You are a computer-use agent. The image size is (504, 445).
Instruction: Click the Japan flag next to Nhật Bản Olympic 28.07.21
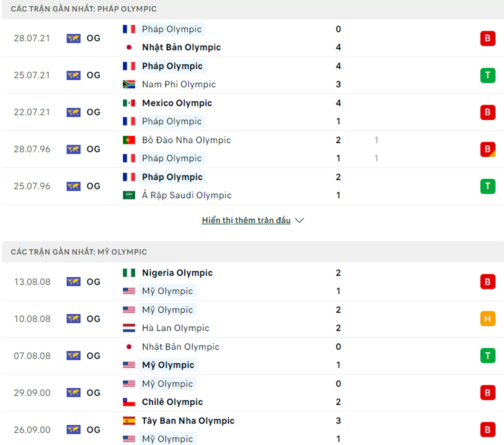tap(129, 47)
